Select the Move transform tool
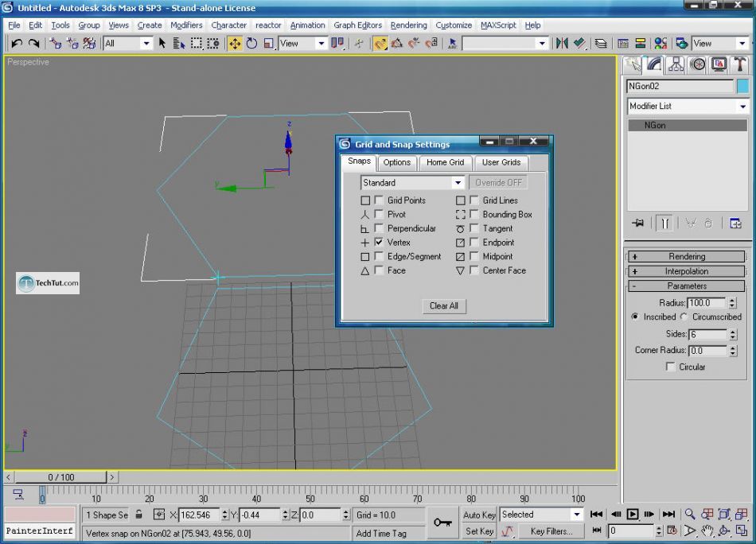The image size is (756, 544). pos(235,44)
